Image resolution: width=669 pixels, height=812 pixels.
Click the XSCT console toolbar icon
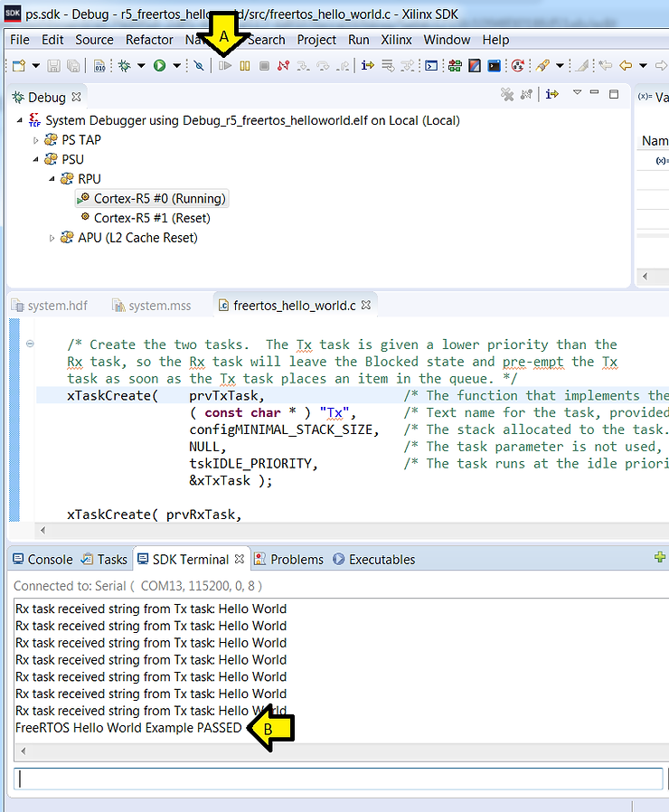click(x=431, y=66)
